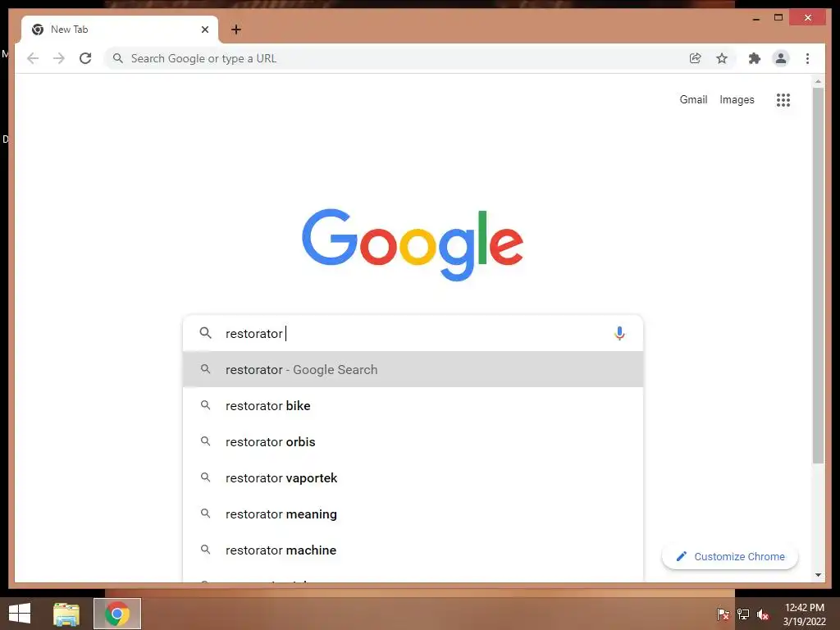The height and width of the screenshot is (630, 840).
Task: Open File Explorer from the taskbar
Action: pos(66,614)
